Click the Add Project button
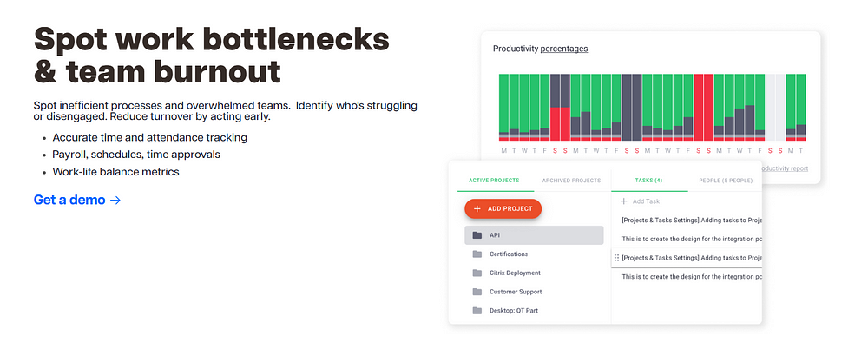868x349 pixels. [x=503, y=209]
